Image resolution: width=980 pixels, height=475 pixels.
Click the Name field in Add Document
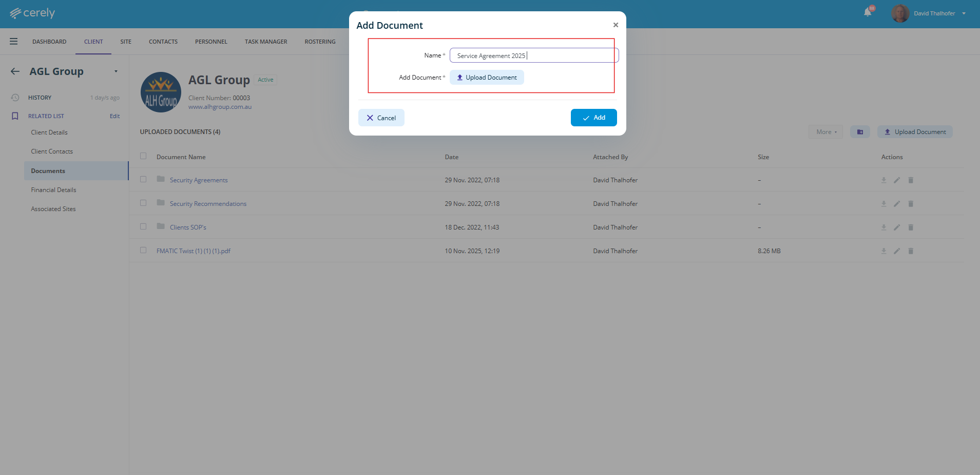click(534, 55)
